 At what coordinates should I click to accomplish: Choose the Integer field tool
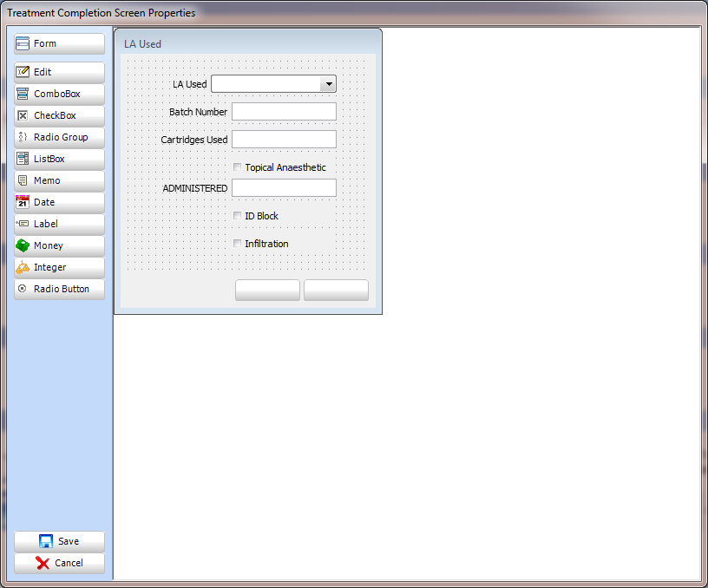tap(59, 268)
